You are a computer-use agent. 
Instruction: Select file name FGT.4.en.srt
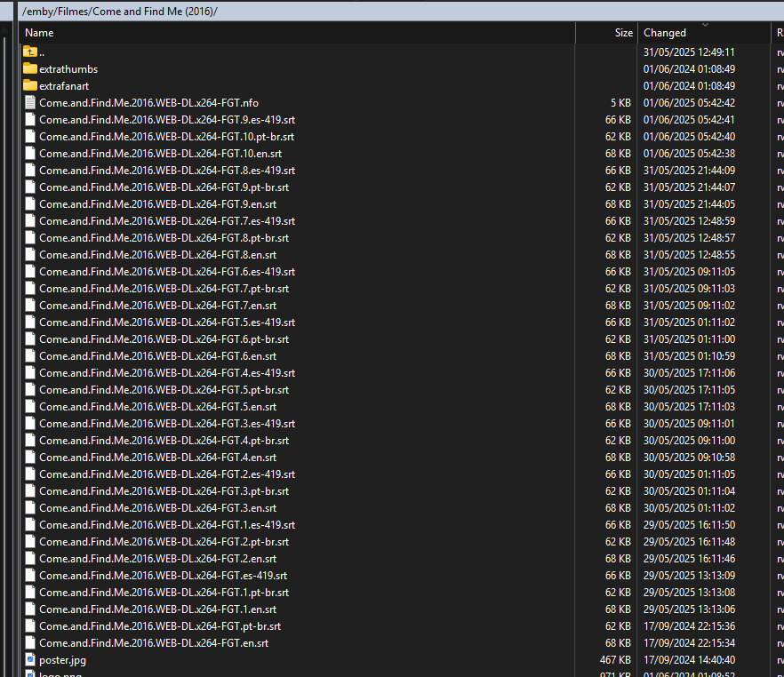tap(158, 458)
